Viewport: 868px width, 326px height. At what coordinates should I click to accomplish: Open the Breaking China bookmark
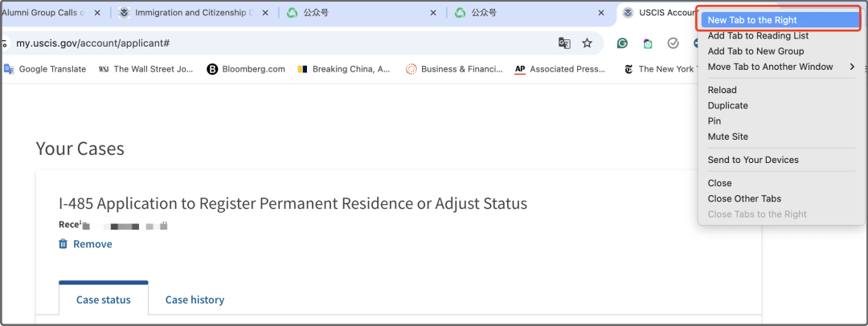(344, 69)
